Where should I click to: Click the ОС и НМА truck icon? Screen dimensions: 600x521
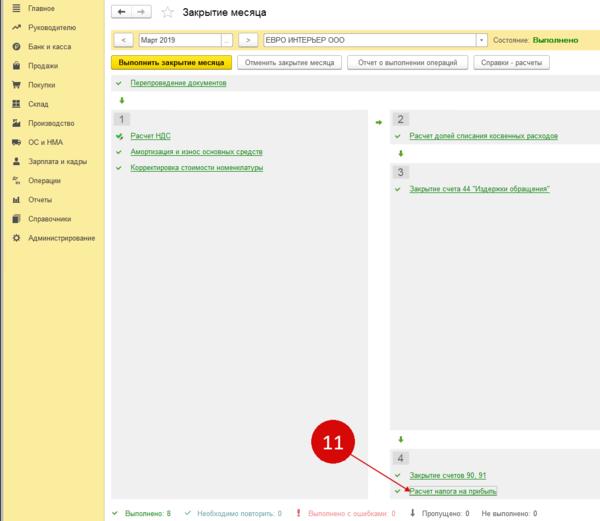(15, 142)
